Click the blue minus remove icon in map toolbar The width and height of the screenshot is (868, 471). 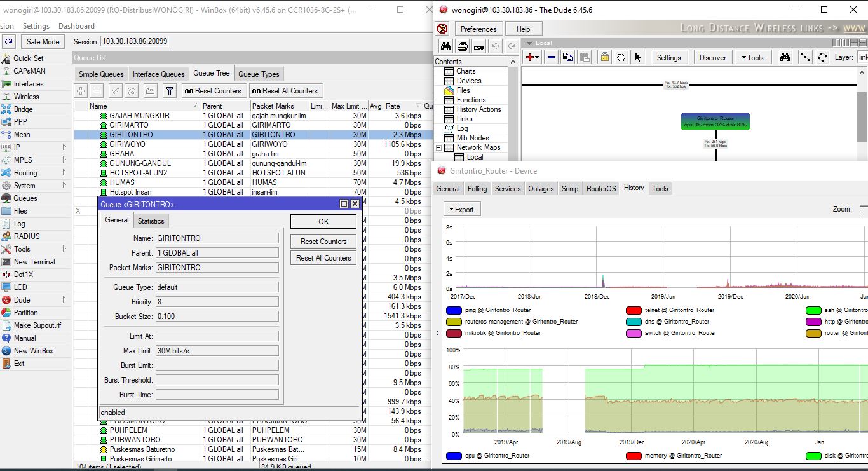[551, 57]
